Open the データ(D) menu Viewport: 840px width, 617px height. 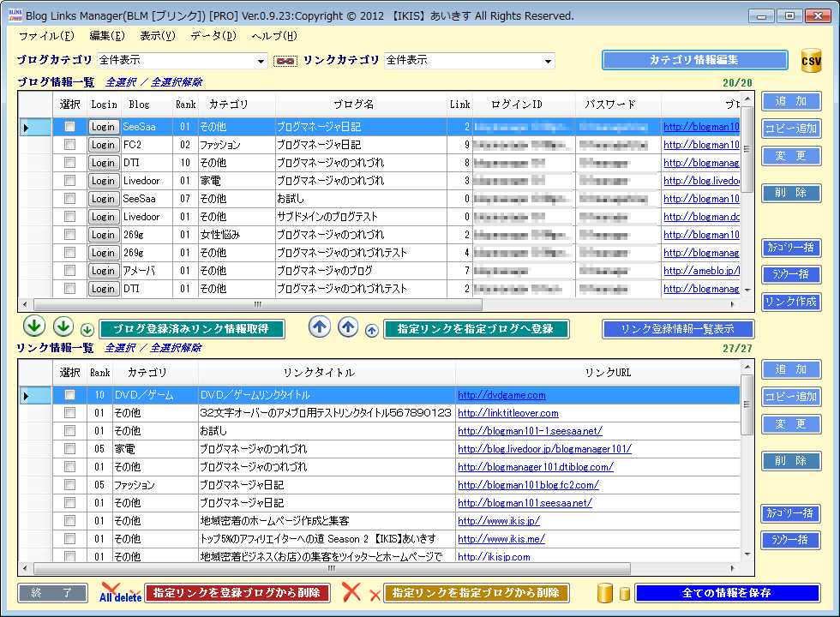click(213, 36)
